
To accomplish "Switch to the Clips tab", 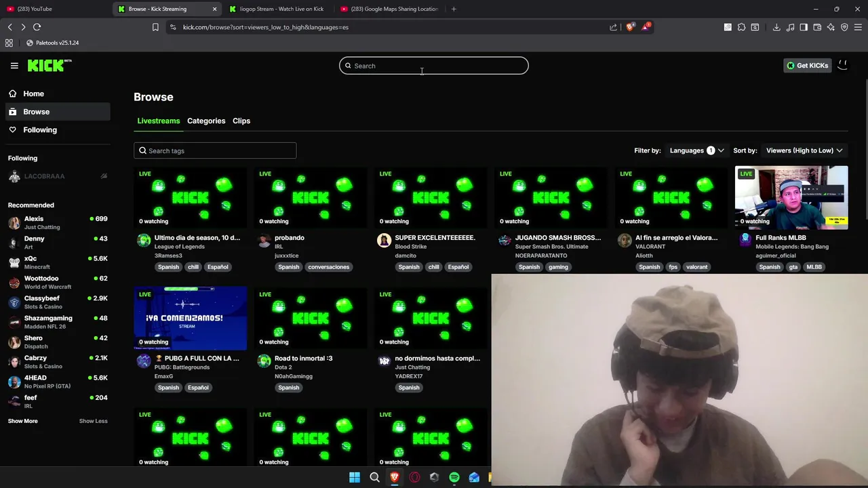I will coord(241,121).
